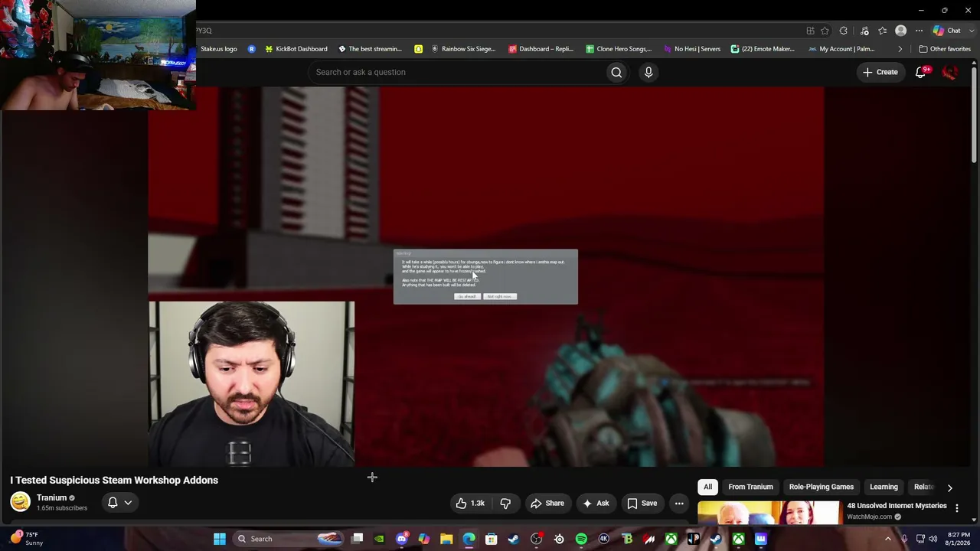Viewport: 980px width, 551px height.
Task: Open YouTube notifications bell
Action: [921, 72]
